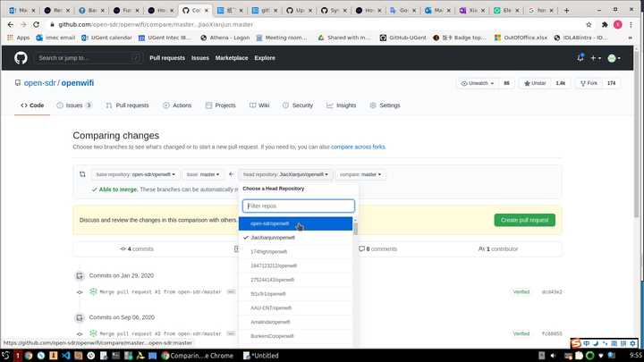The image size is (644, 362).
Task: Switch to the Code tab
Action: coord(32,105)
